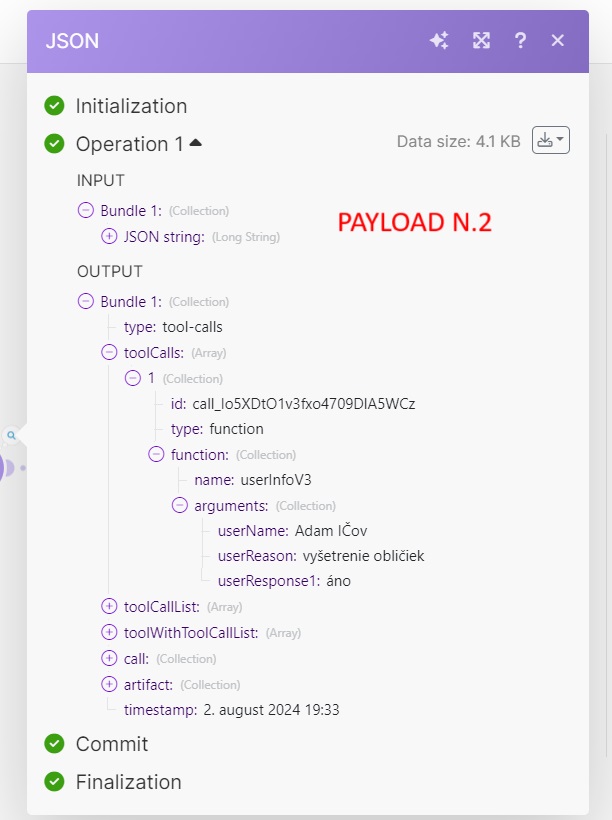Screen dimensions: 612x820
Task: Click the magnifier icon on left edge
Action: click(11, 436)
